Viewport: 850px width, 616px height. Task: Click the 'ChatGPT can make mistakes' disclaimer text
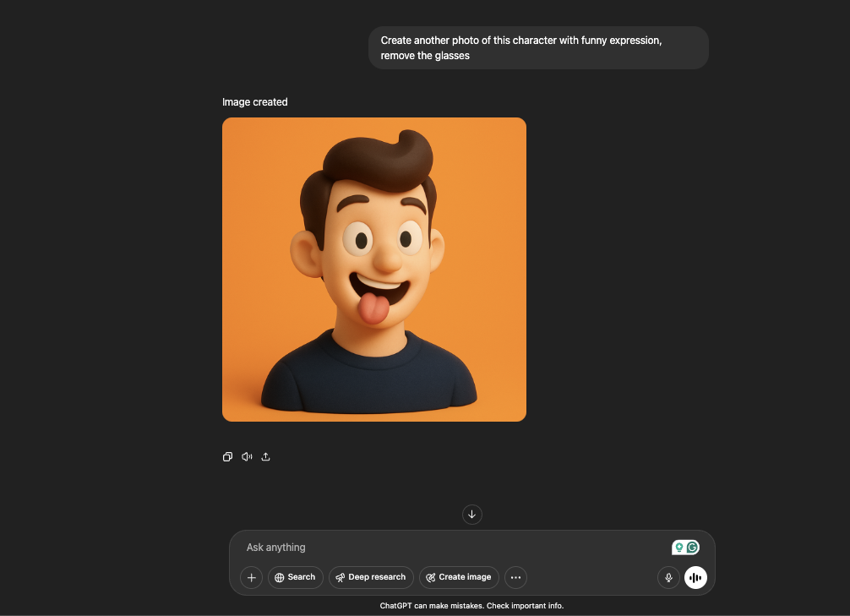click(471, 606)
